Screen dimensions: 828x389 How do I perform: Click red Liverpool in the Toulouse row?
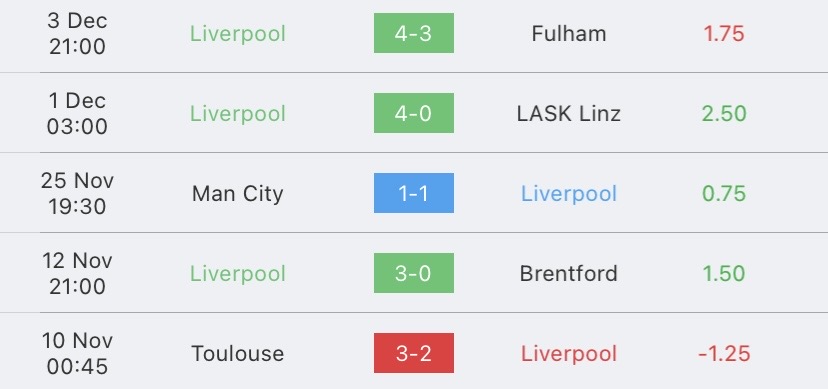pyautogui.click(x=569, y=354)
